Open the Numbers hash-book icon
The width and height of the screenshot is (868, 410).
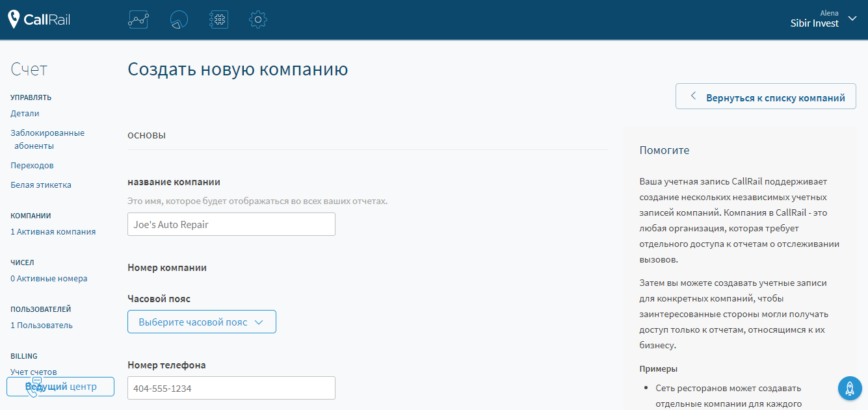[x=218, y=19]
